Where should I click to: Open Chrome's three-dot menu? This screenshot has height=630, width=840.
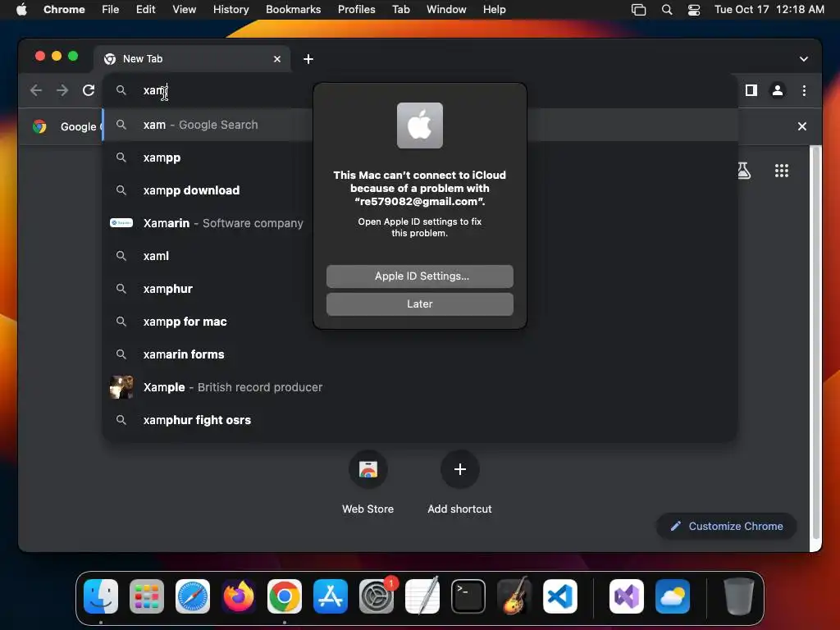coord(804,90)
